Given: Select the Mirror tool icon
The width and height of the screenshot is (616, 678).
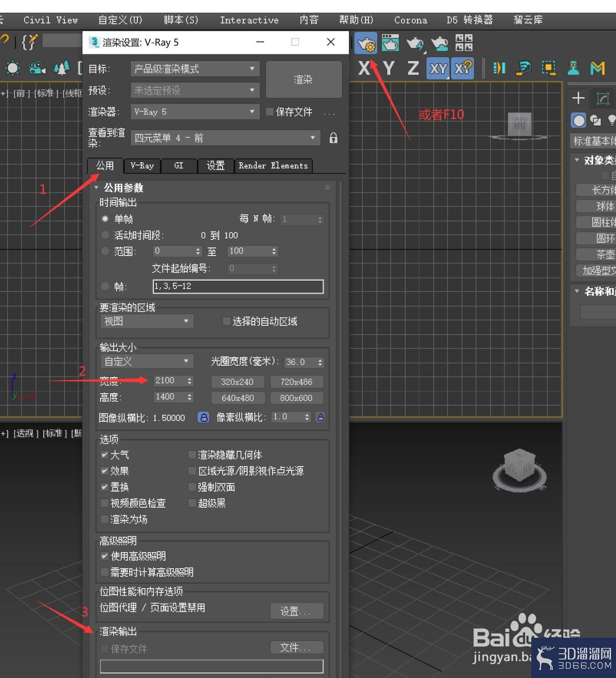Looking at the screenshot, I should click(499, 68).
